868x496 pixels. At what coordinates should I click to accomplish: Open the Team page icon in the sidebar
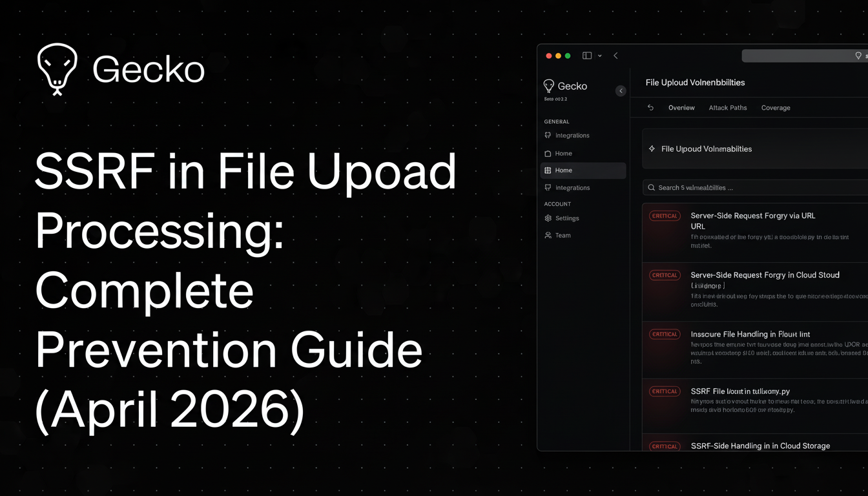click(548, 235)
